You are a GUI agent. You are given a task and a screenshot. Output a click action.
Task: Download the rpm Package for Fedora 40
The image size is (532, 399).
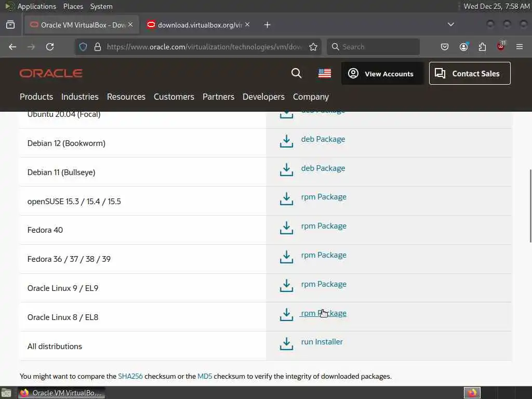(x=324, y=226)
